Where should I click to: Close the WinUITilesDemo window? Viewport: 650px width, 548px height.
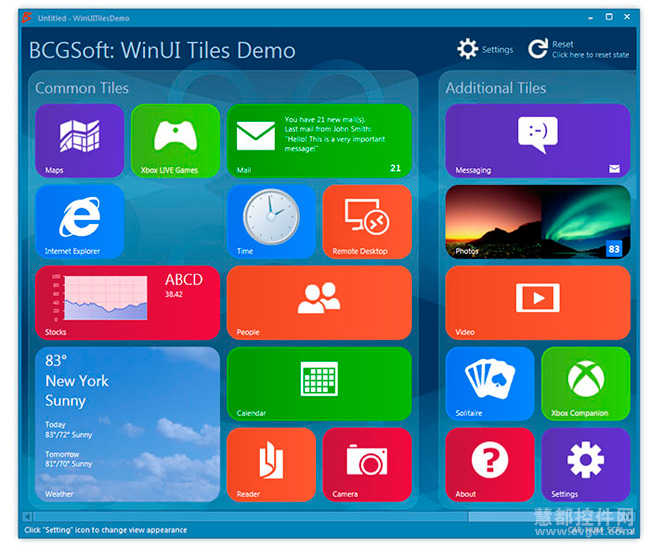click(627, 17)
